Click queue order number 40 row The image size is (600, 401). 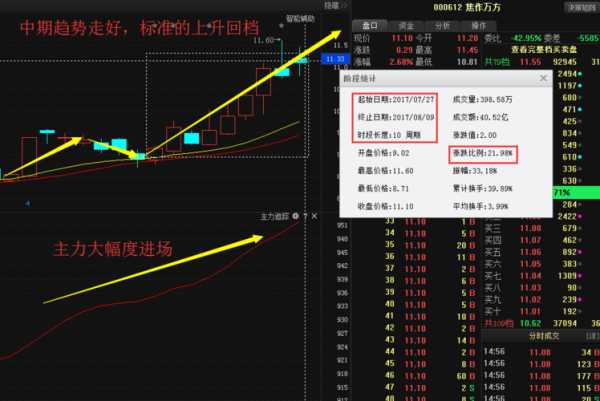click(x=430, y=305)
